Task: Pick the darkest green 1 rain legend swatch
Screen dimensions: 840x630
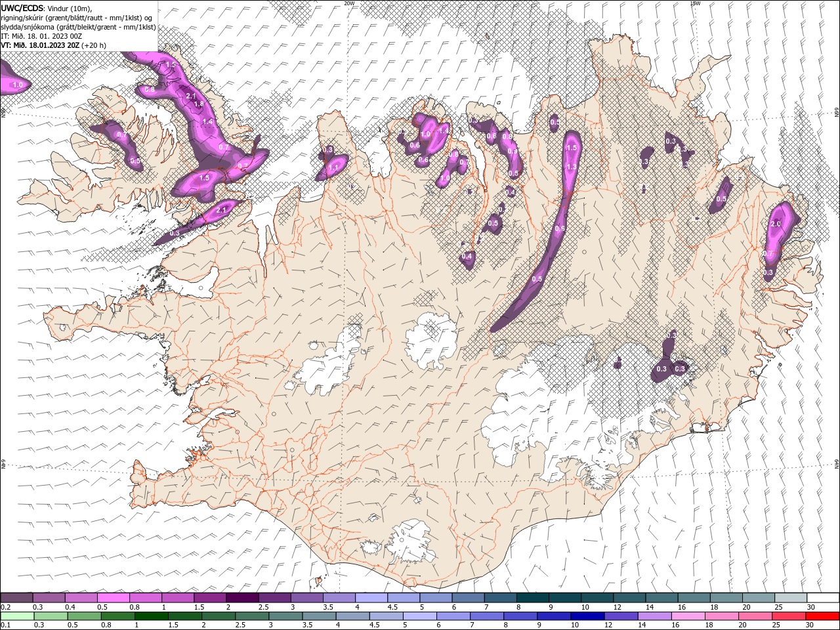Action: pyautogui.click(x=152, y=616)
